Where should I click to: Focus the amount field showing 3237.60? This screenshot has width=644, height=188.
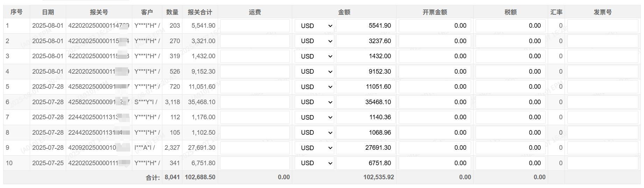tap(366, 41)
